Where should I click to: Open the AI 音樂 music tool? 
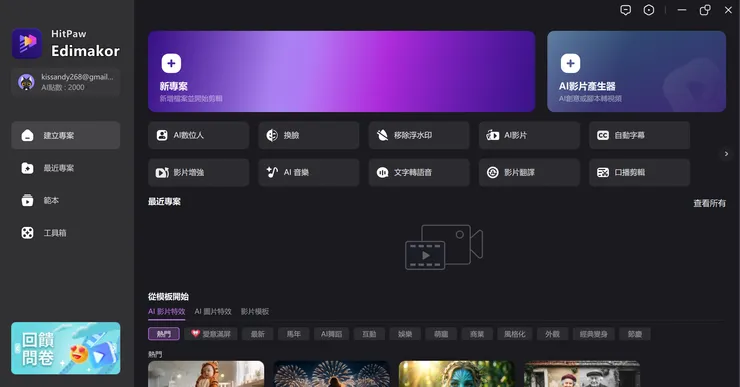point(309,172)
